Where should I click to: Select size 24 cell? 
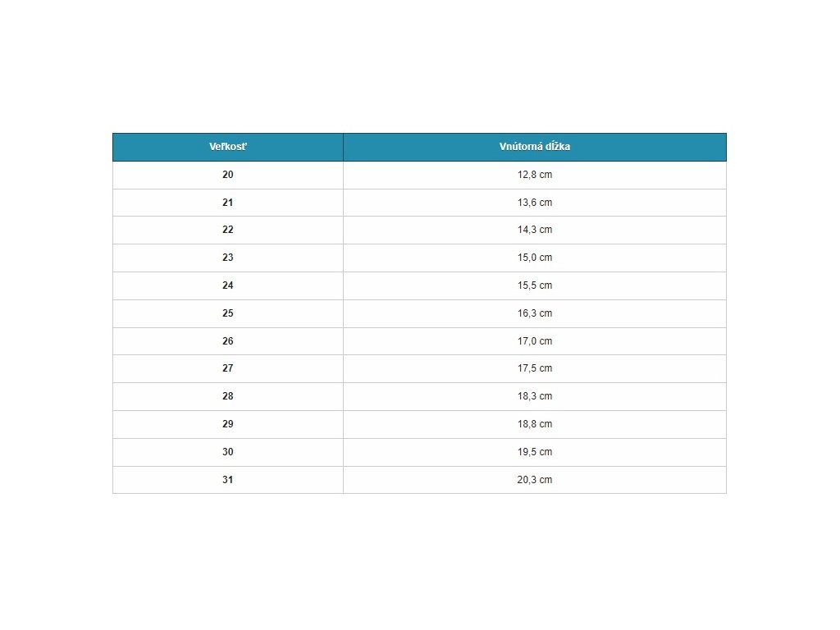point(228,285)
